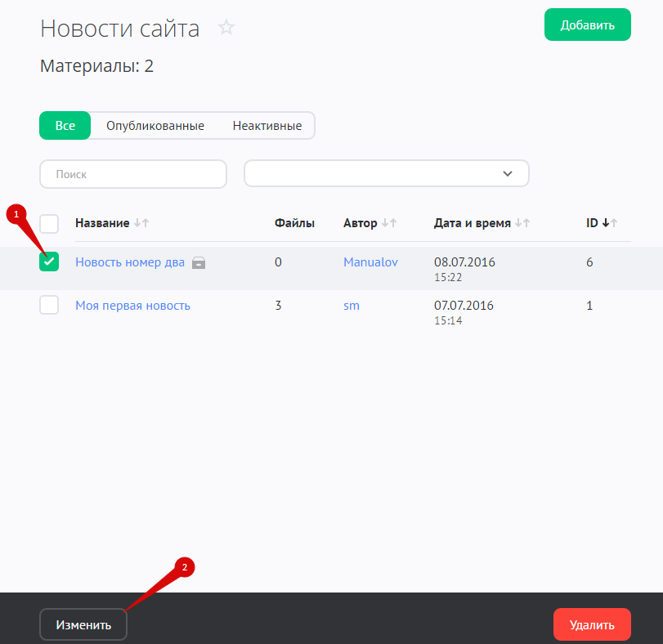This screenshot has width=663, height=644.
Task: Sort by Название column arrows
Action: click(141, 223)
